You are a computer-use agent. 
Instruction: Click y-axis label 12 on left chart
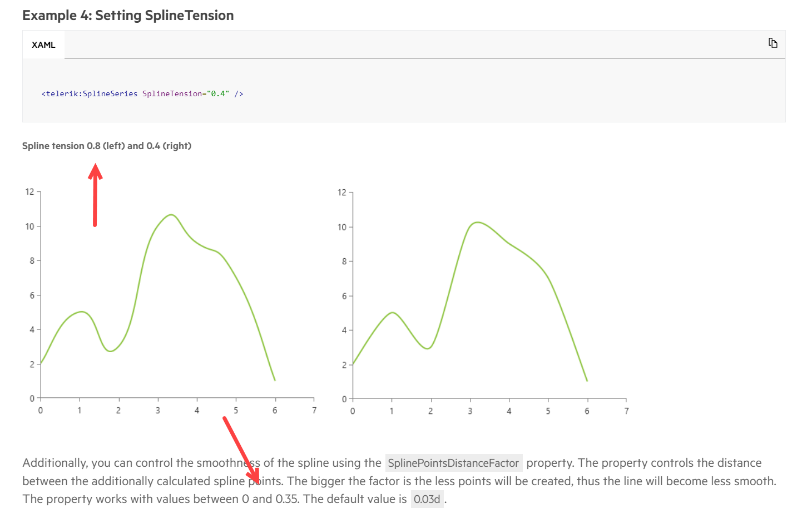(x=29, y=192)
